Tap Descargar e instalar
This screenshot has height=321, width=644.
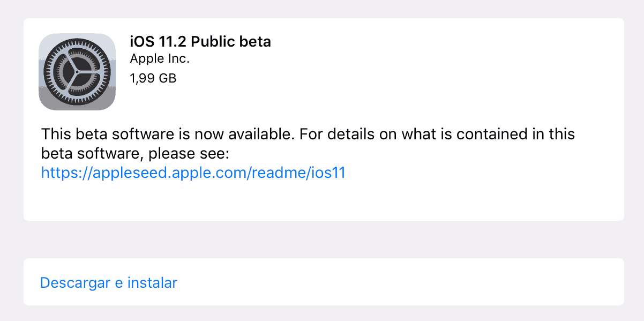tap(109, 282)
